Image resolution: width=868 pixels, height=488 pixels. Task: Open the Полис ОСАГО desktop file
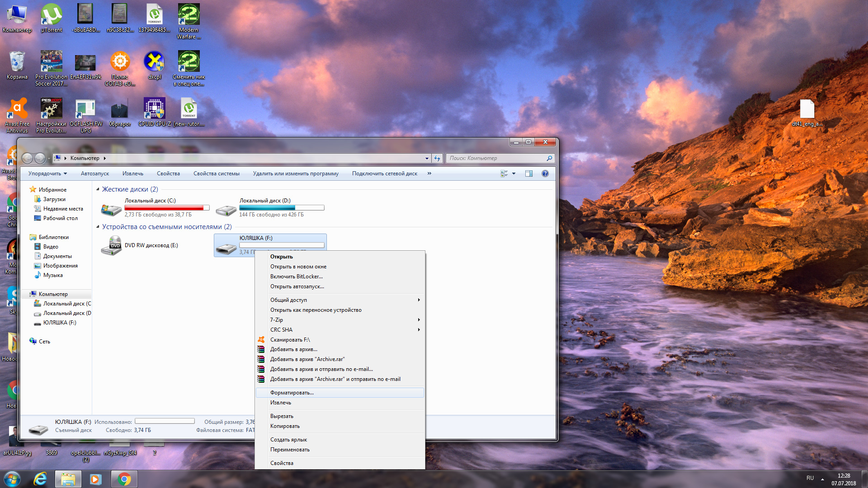tap(120, 68)
